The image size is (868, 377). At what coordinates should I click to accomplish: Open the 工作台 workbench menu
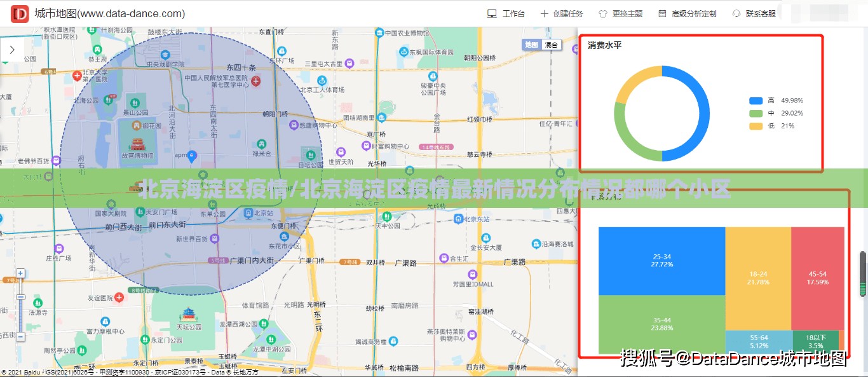[506, 14]
